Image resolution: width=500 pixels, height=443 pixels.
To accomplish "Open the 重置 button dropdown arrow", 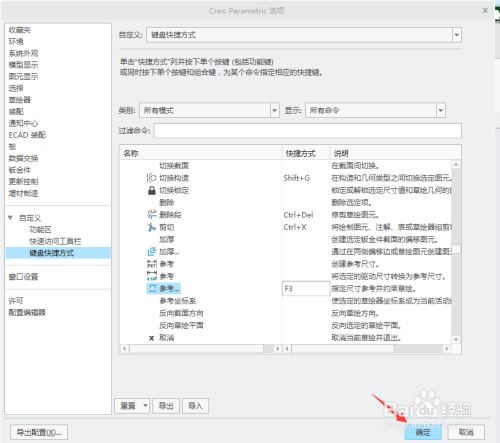I will (x=145, y=406).
